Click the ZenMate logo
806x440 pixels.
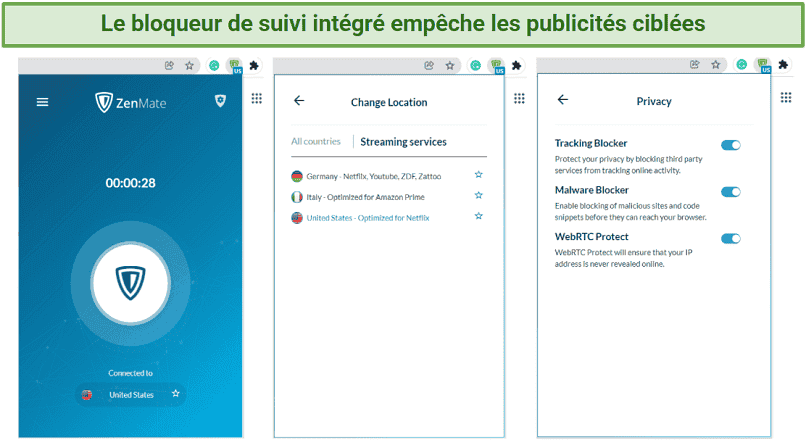point(131,103)
